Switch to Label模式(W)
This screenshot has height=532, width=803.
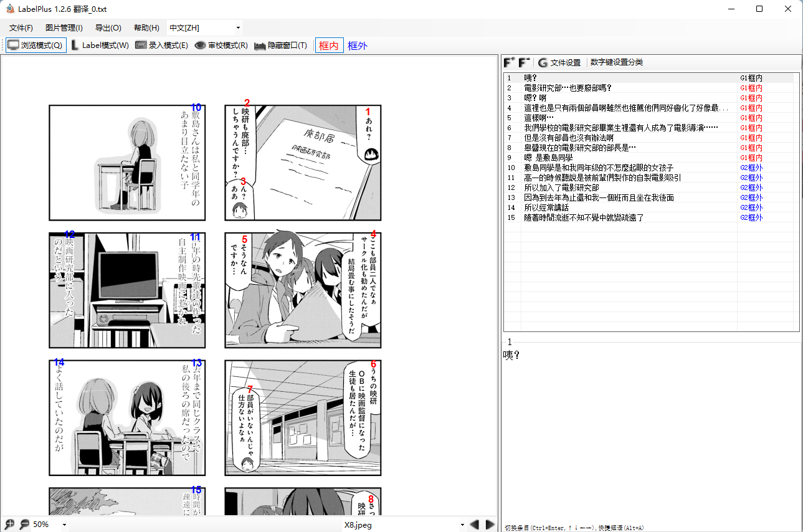click(x=100, y=45)
